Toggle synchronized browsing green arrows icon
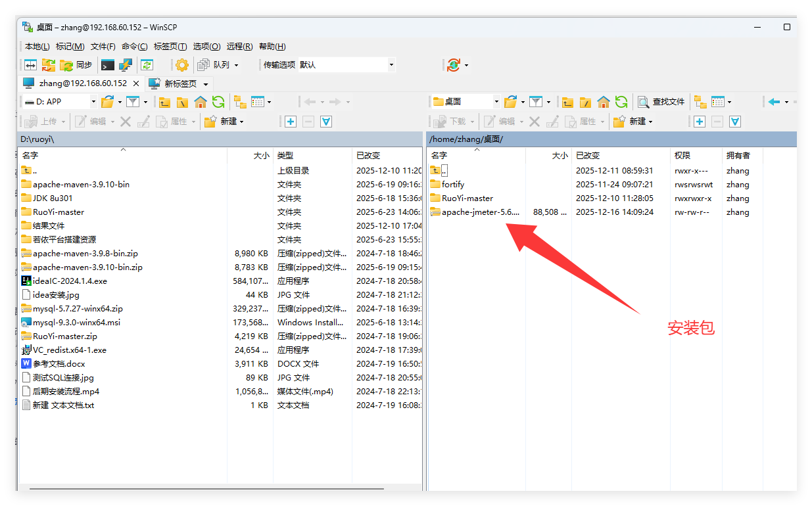This screenshot has height=506, width=812. tap(147, 65)
